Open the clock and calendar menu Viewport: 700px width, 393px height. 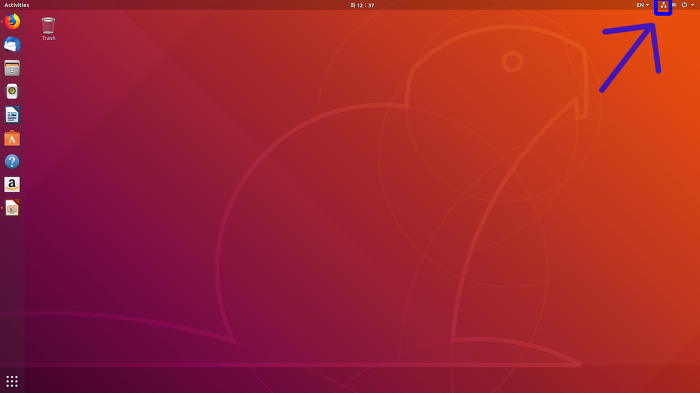pyautogui.click(x=362, y=5)
